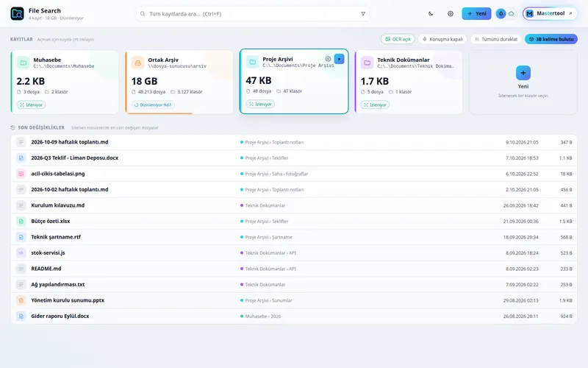The image size is (588, 368).
Task: Click the blue play button on Proje Arşivi
Action: (x=339, y=59)
